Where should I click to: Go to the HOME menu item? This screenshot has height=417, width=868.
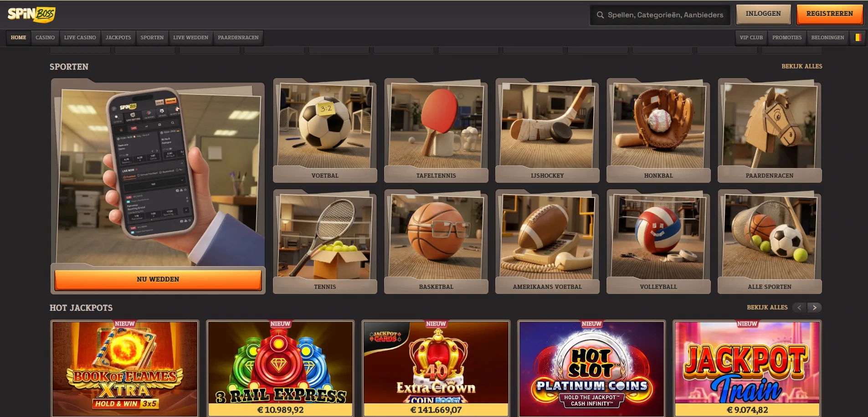click(x=18, y=37)
